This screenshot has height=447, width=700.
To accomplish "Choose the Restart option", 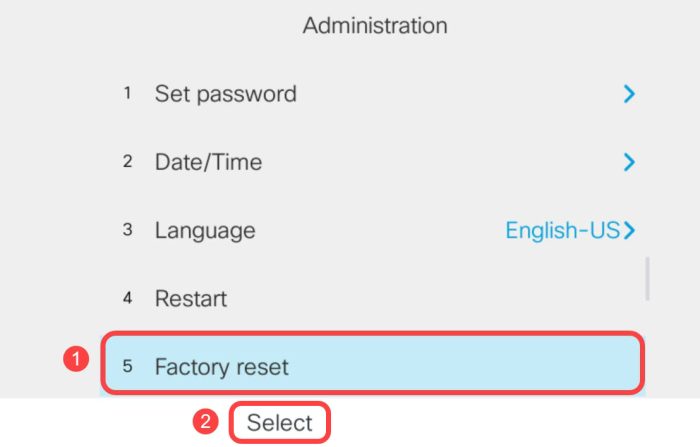I will tap(190, 298).
